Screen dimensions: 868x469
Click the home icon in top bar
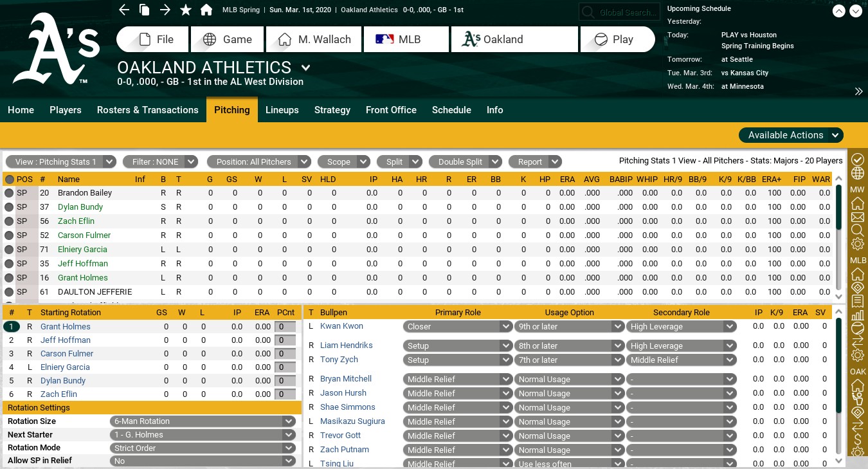(x=206, y=10)
